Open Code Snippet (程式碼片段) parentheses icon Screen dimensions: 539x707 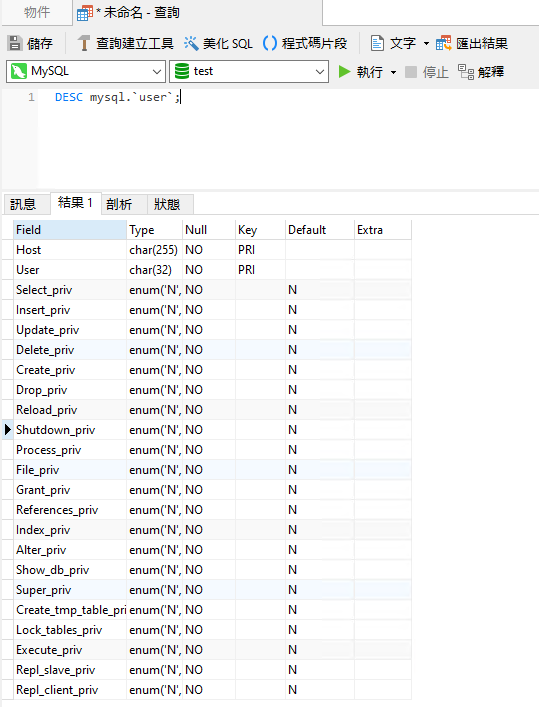pyautogui.click(x=270, y=43)
